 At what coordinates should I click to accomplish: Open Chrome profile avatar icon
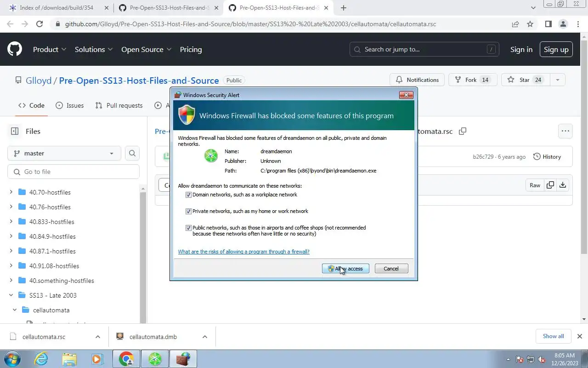point(563,24)
